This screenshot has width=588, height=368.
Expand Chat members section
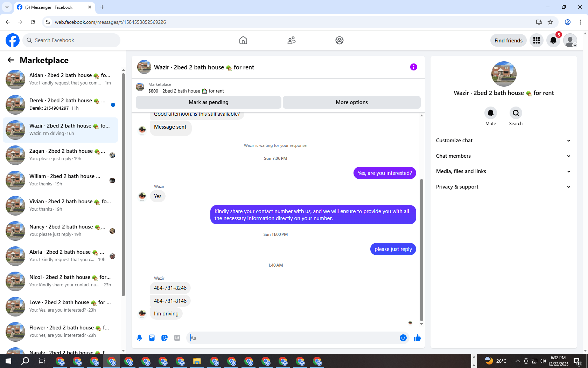[x=503, y=156]
